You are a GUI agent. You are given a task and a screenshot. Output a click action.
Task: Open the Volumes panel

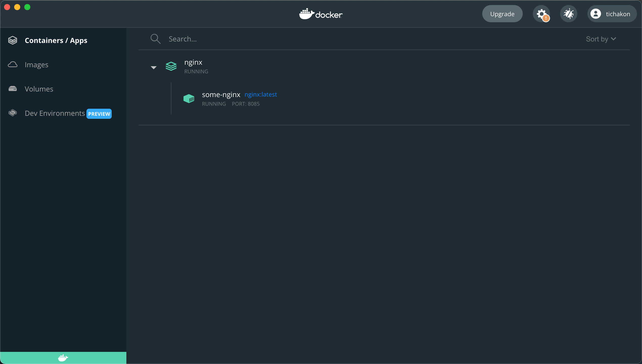pos(39,89)
